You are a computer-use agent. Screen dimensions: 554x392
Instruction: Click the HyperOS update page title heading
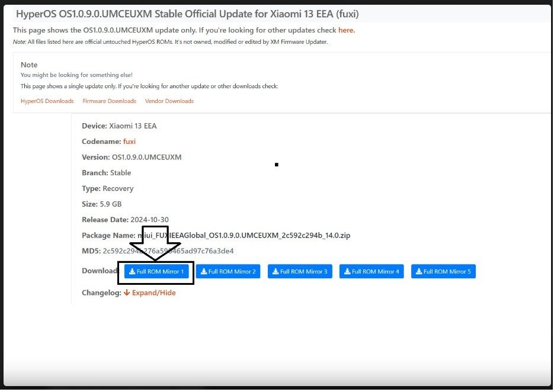[187, 14]
